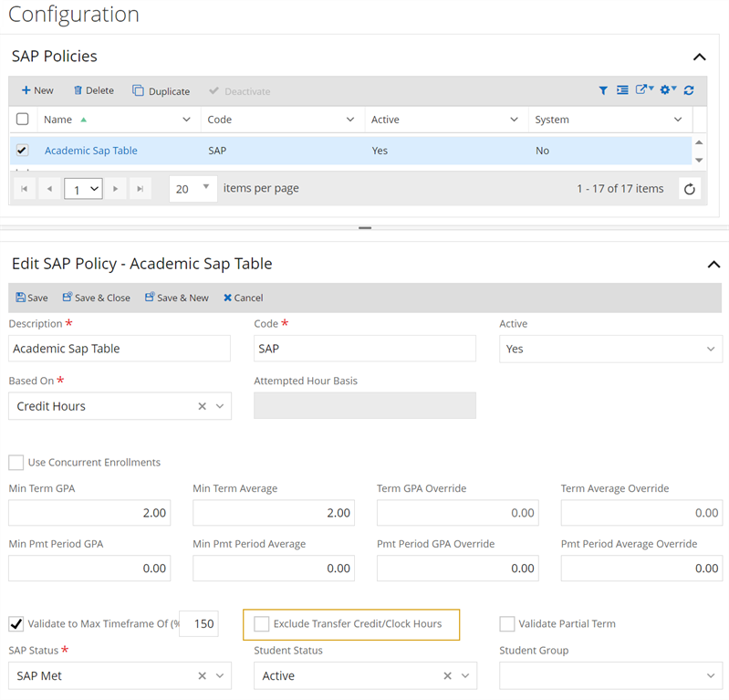Go to the last page of the grid
Viewport: 729px width, 700px height.
[140, 189]
